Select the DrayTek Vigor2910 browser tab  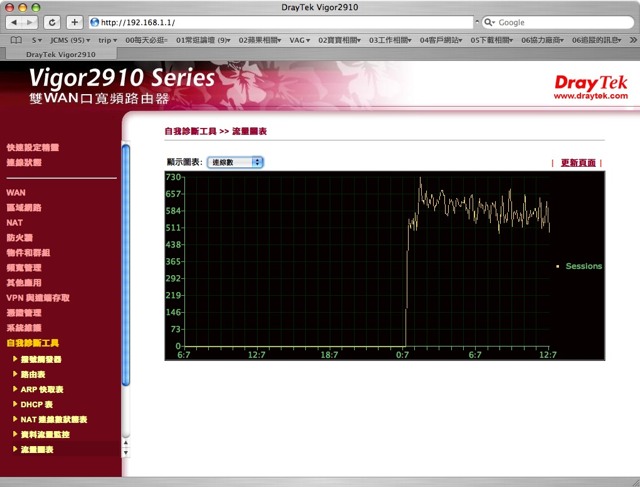pos(61,54)
